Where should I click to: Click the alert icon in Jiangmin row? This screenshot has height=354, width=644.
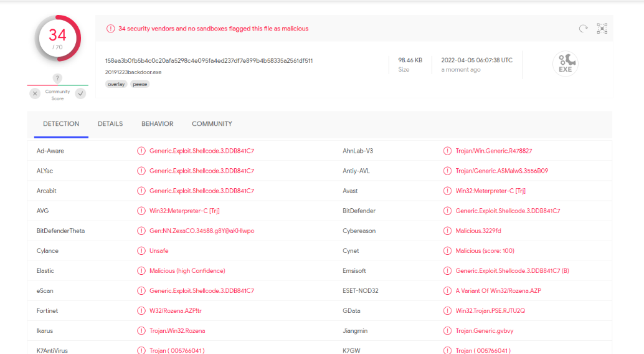pos(447,330)
